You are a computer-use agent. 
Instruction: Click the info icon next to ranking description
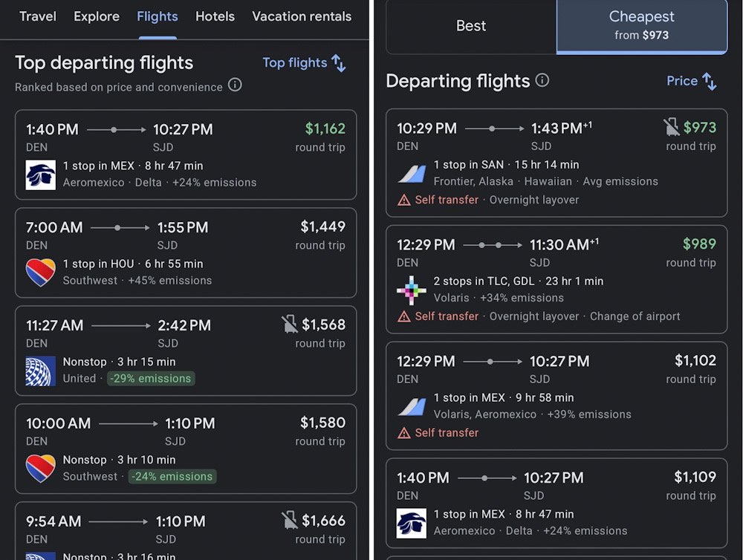pyautogui.click(x=235, y=85)
